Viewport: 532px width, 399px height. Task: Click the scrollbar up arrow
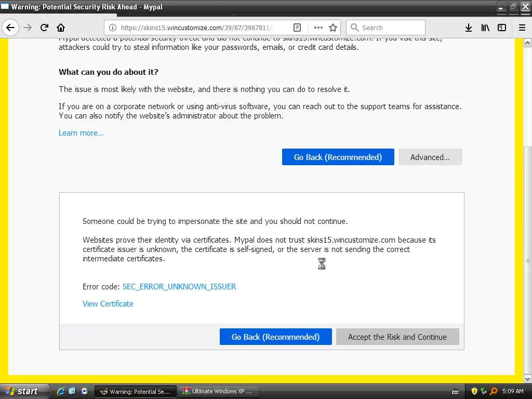coord(528,43)
